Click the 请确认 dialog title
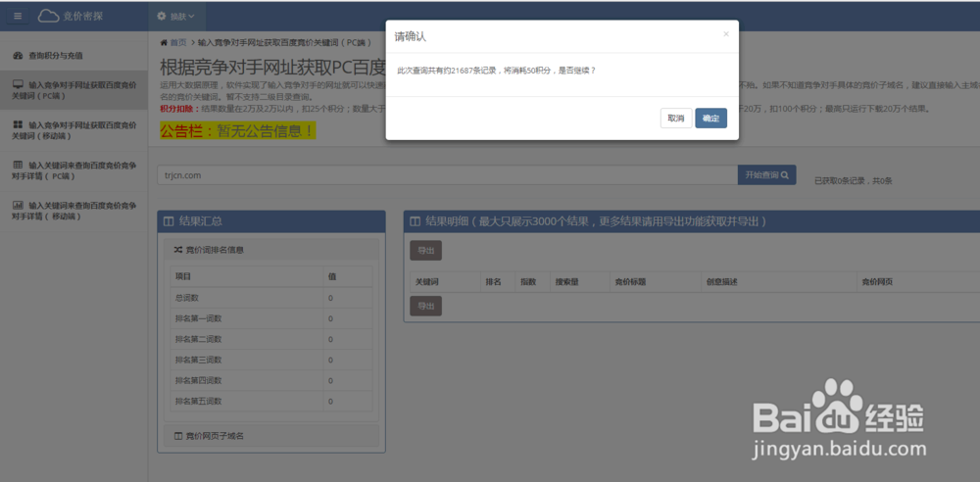The width and height of the screenshot is (980, 482). tap(410, 36)
